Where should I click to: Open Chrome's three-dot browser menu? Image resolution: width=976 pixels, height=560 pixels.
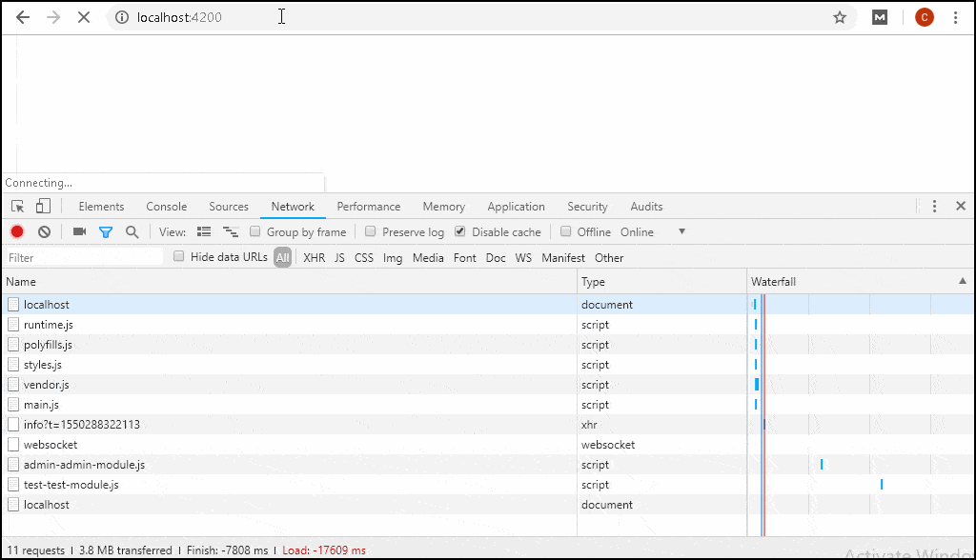[955, 17]
